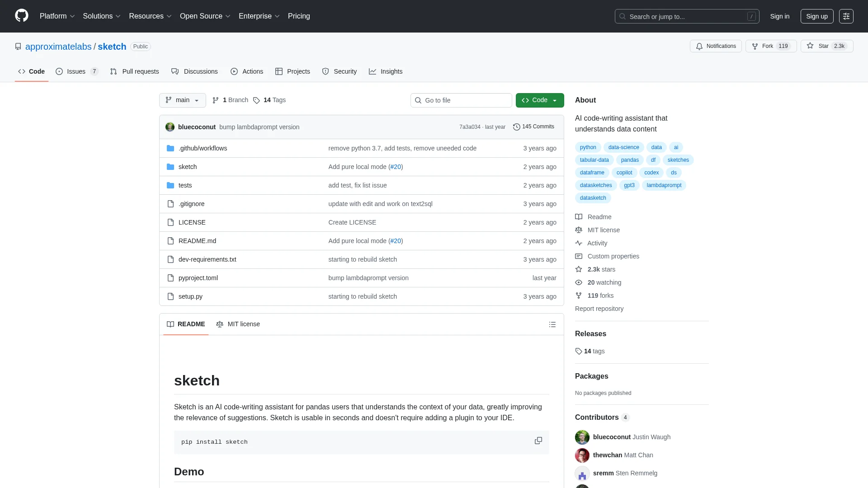The height and width of the screenshot is (488, 868).
Task: Click the Notifications bell button
Action: [x=716, y=46]
